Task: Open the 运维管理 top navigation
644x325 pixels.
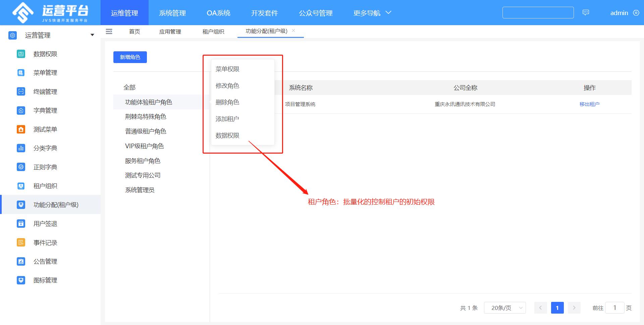Action: coord(124,13)
